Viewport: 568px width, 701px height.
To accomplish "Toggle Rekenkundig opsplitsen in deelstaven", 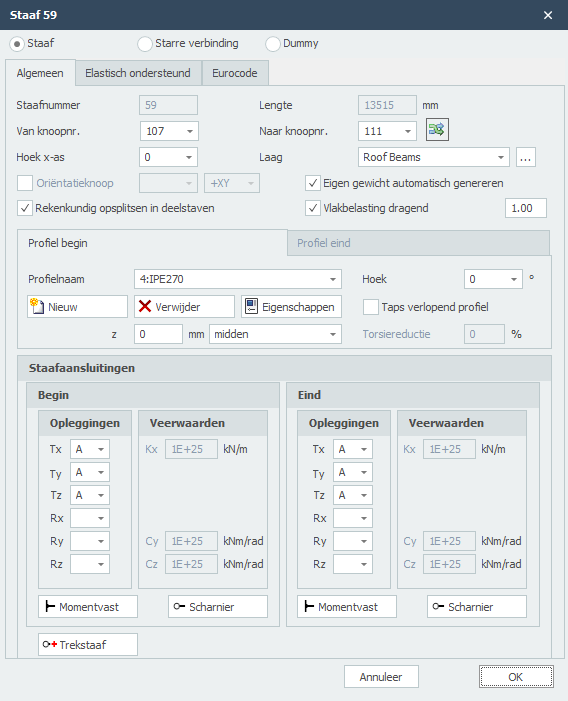I will (x=25, y=208).
